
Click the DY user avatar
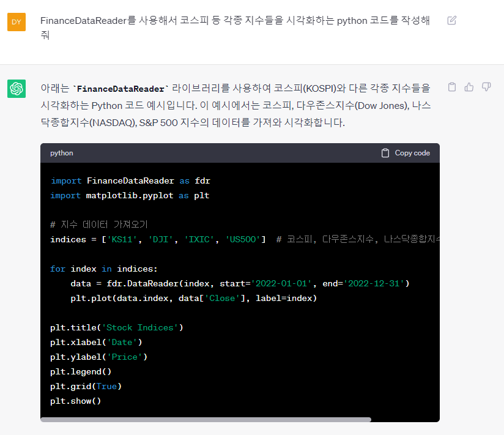17,22
